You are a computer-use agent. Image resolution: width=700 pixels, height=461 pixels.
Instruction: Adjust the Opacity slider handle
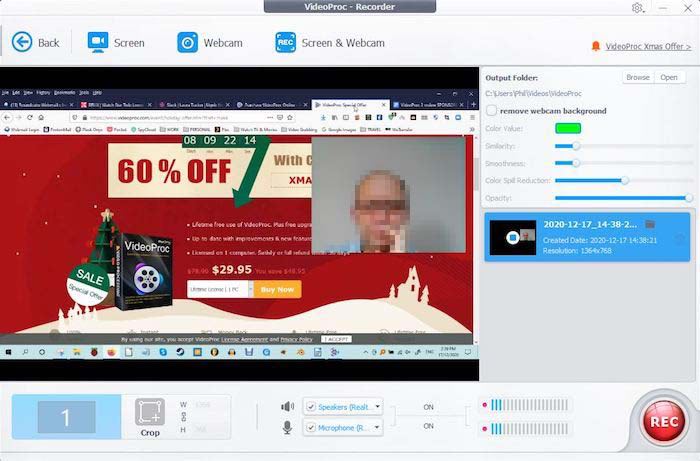click(689, 198)
